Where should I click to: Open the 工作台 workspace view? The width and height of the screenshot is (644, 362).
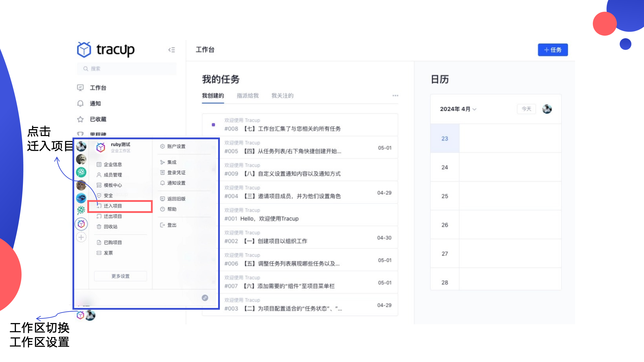tap(98, 88)
